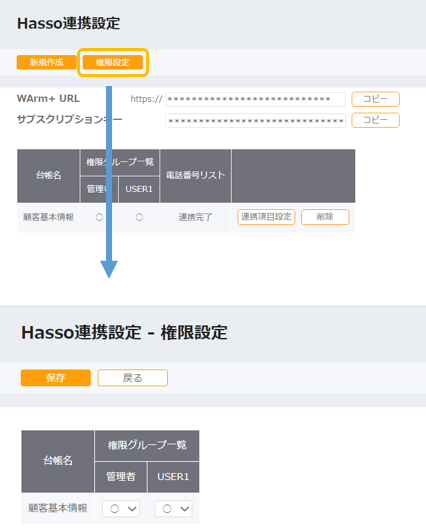Click USER1 header in 権限設定 table

(x=173, y=477)
